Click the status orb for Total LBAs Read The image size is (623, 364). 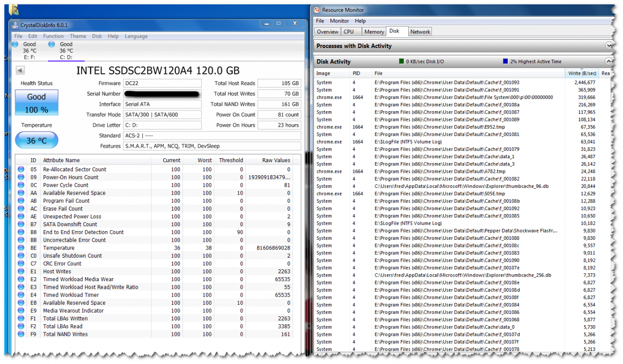(21, 327)
